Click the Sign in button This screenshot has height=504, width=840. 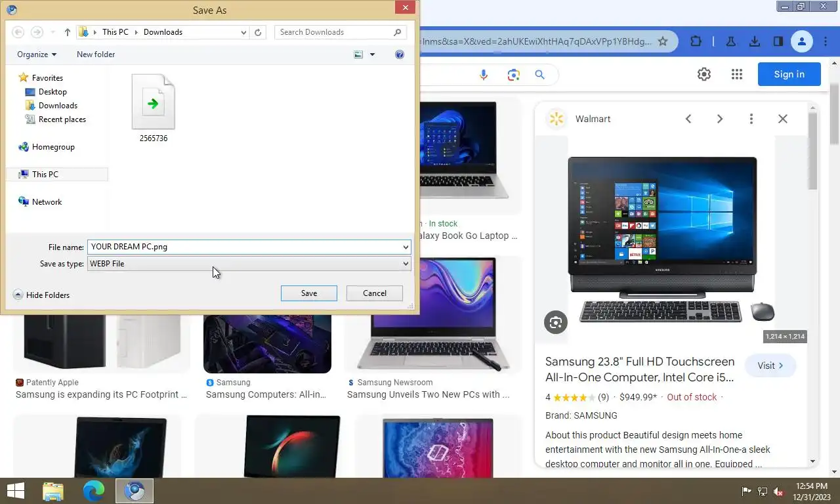pos(789,74)
